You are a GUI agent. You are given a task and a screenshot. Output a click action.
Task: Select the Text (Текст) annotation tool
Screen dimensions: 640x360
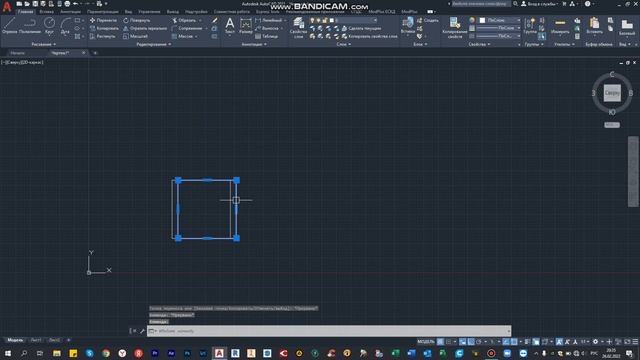point(230,25)
